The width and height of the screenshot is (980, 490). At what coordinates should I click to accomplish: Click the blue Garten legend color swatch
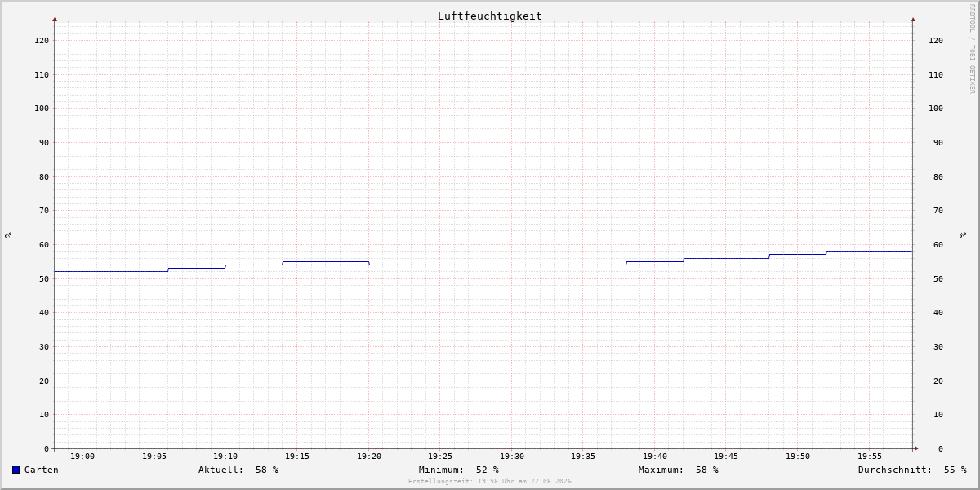pyautogui.click(x=16, y=470)
